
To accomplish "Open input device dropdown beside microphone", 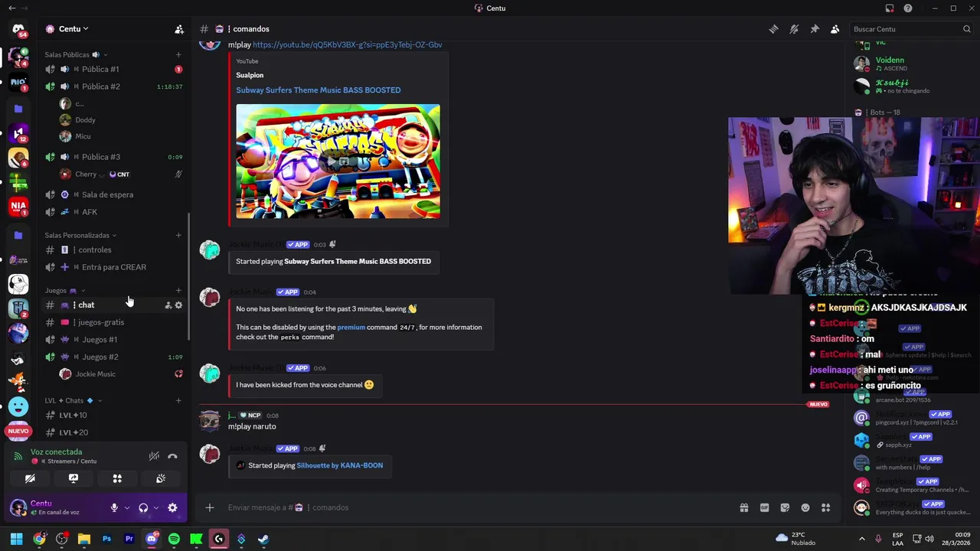I will [127, 507].
